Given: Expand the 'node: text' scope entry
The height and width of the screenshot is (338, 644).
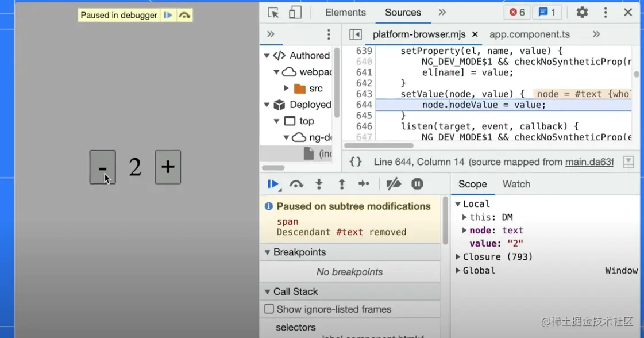Looking at the screenshot, I should pos(464,231).
